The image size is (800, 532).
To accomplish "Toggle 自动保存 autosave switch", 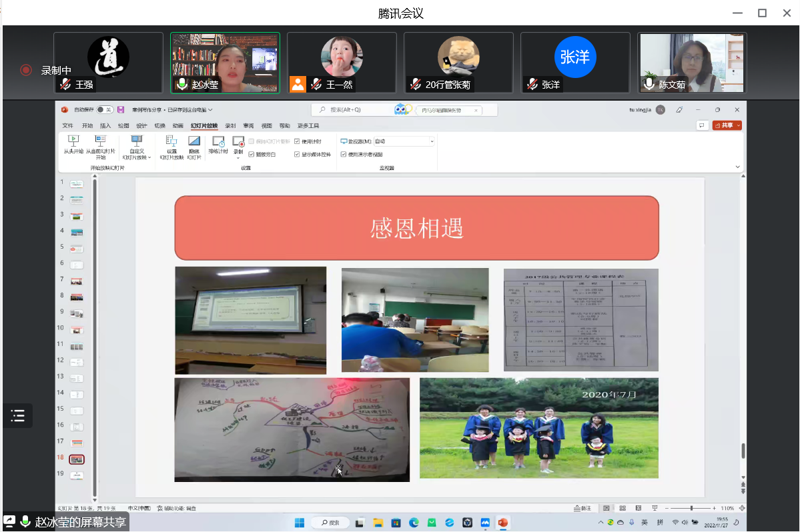I will click(x=103, y=110).
